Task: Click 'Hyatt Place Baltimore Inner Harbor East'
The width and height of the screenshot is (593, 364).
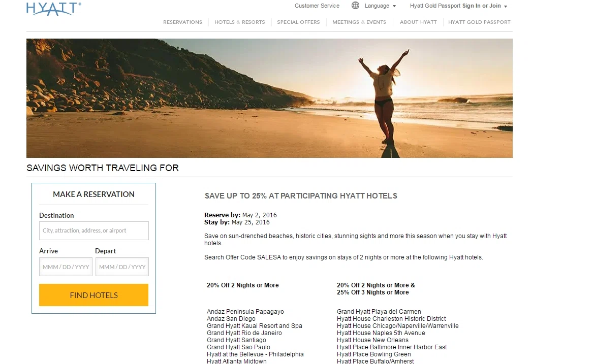Action: [392, 347]
